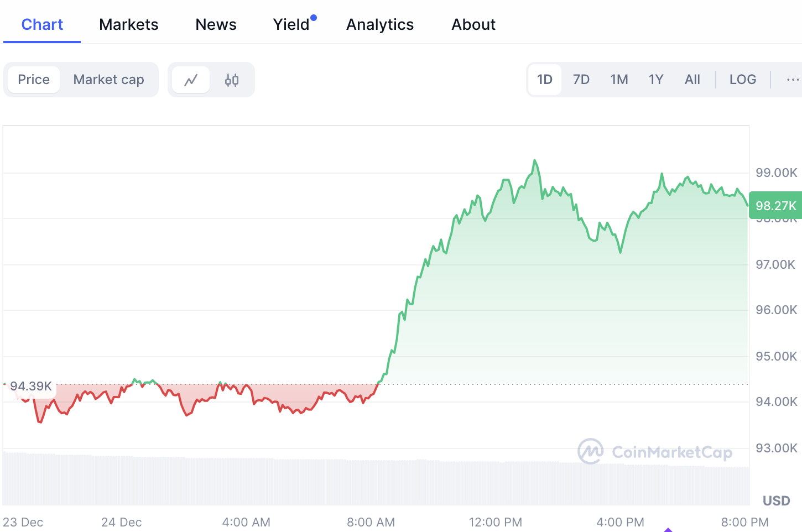802x532 pixels.
Task: Choose the 1Y time range
Action: [655, 80]
